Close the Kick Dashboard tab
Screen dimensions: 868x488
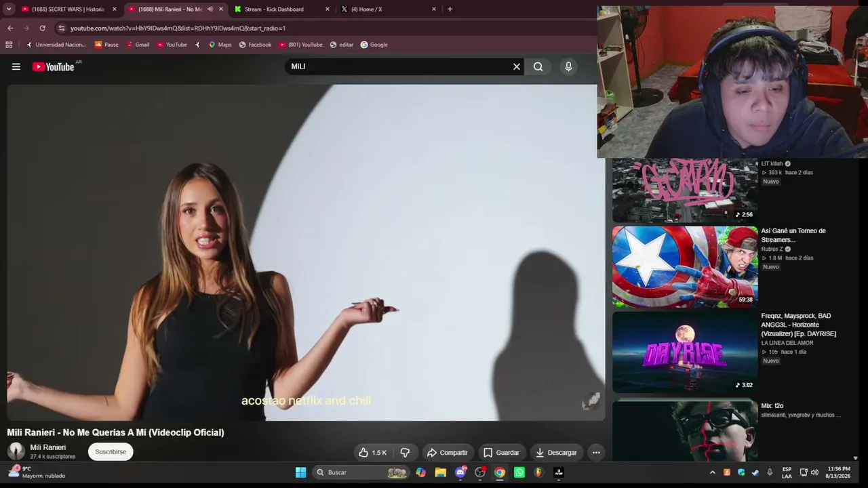328,9
